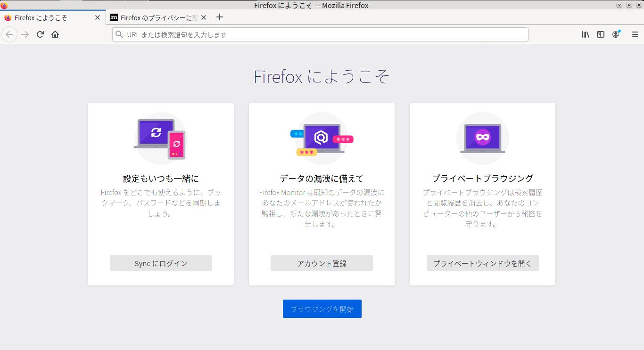The image size is (644, 350).
Task: Click the 'Firefox にようこそ' page title
Action: pos(322,76)
